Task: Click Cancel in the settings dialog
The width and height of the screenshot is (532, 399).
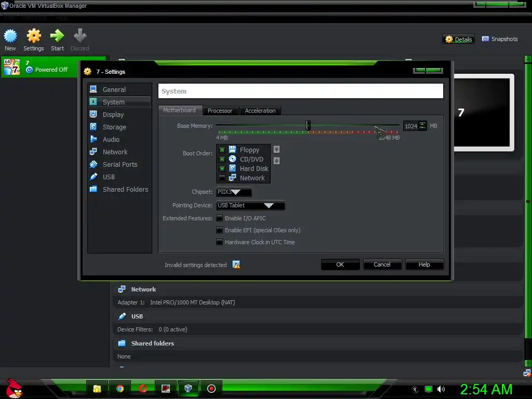Action: [382, 264]
